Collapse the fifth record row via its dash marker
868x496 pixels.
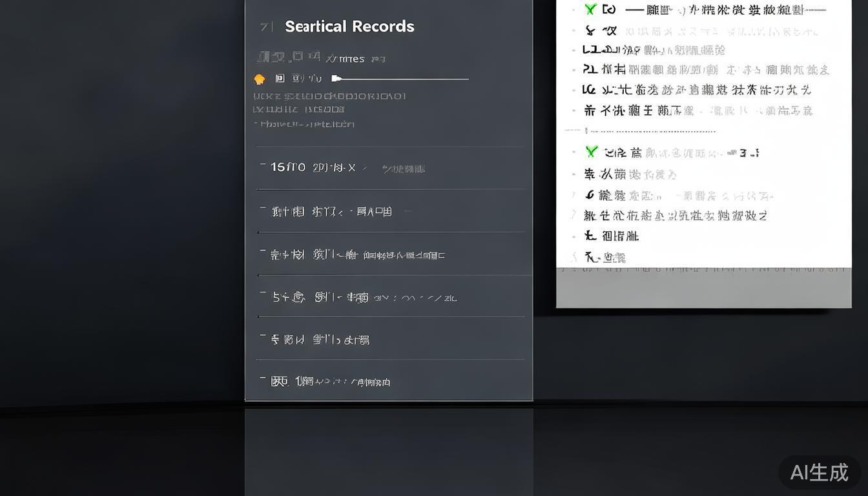coord(263,336)
